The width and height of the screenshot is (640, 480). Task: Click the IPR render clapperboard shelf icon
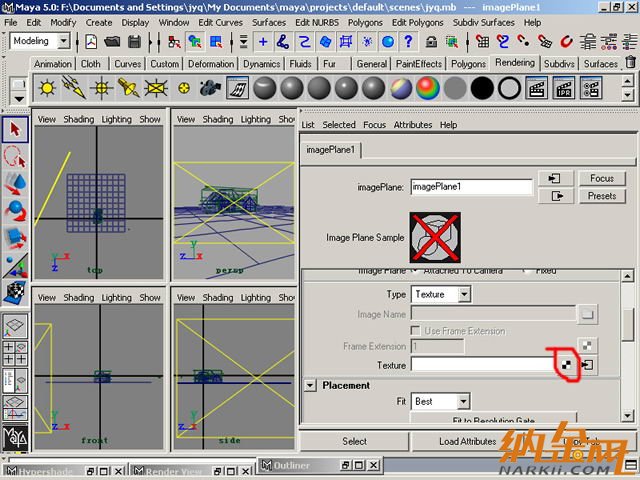tap(563, 88)
